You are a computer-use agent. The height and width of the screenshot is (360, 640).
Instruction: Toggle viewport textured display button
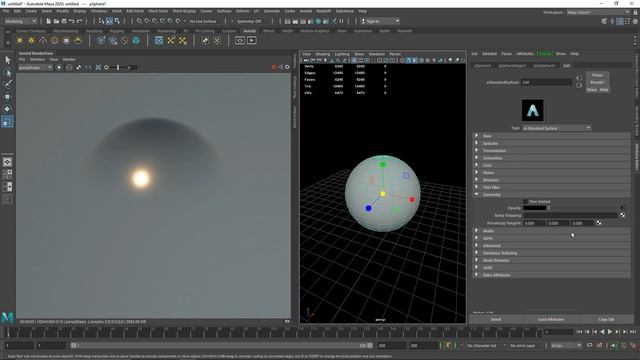point(421,60)
